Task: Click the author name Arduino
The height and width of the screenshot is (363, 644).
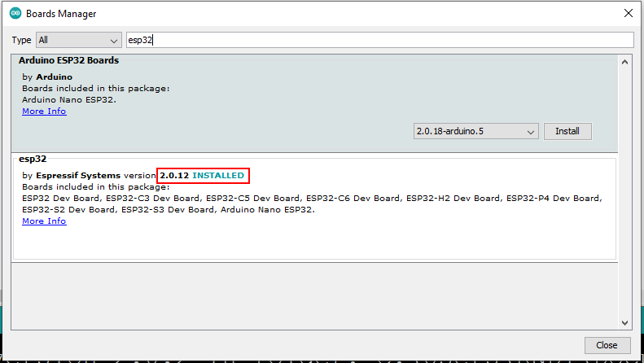Action: point(54,77)
